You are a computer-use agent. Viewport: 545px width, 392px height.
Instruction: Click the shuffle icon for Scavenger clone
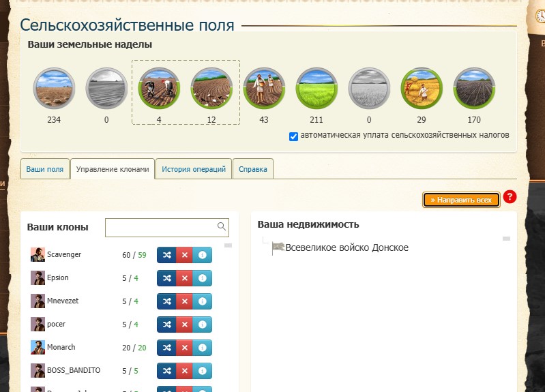[x=166, y=255]
